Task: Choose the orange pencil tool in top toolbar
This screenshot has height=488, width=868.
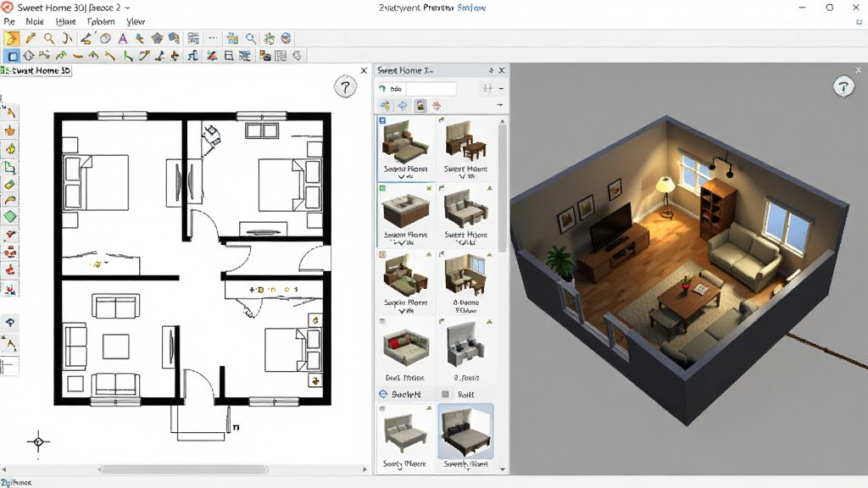Action: point(31,38)
